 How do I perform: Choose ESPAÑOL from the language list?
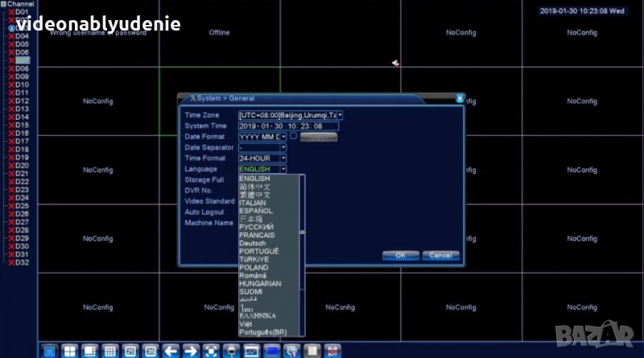(256, 211)
